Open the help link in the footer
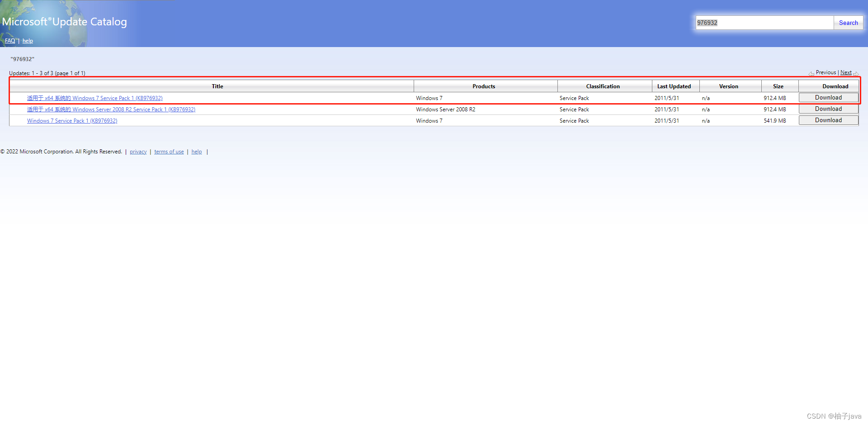The width and height of the screenshot is (868, 424). (x=197, y=152)
